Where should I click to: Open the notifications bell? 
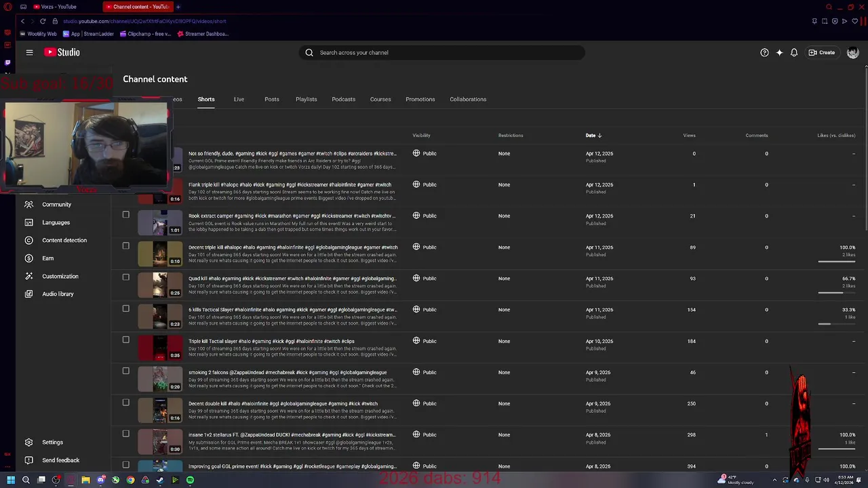tap(794, 52)
